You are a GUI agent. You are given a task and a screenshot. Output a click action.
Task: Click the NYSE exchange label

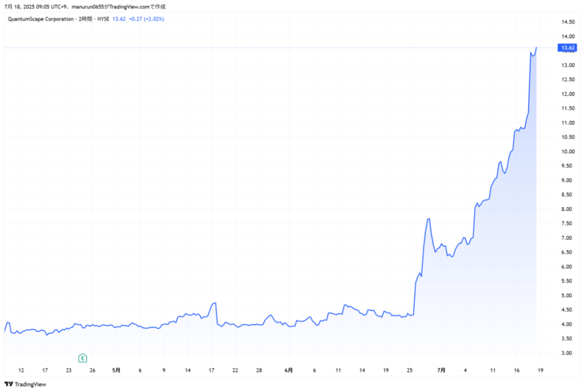103,19
